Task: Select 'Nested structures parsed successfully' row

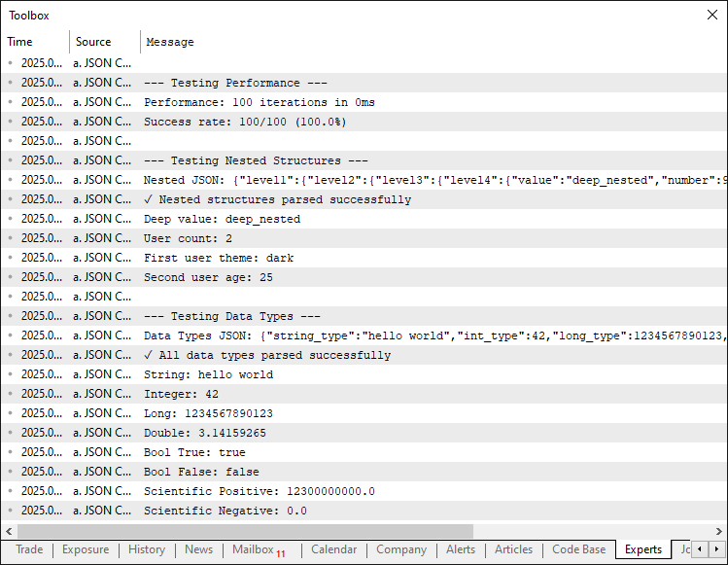Action: point(364,199)
